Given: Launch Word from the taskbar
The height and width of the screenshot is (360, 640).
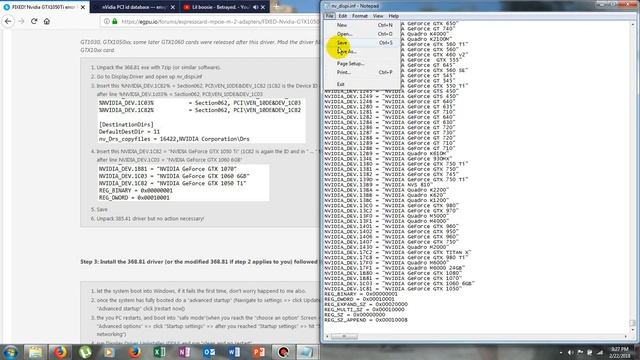Looking at the screenshot, I should (x=234, y=352).
